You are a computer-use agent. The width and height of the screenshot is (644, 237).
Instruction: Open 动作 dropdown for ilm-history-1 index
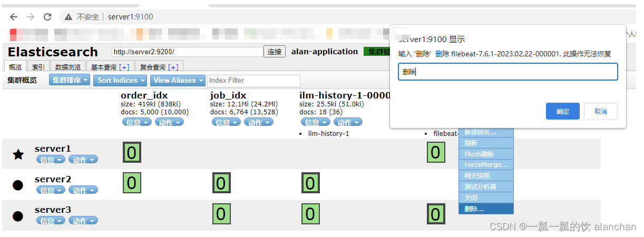point(348,122)
